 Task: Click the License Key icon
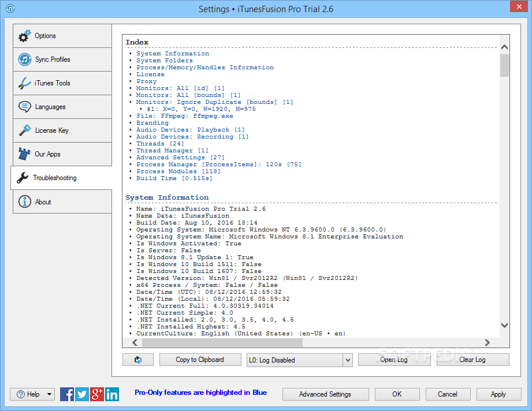25,130
